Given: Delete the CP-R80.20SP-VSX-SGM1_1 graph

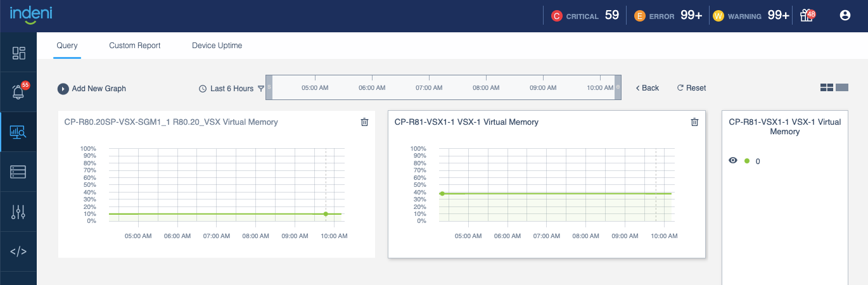Looking at the screenshot, I should click(x=364, y=122).
